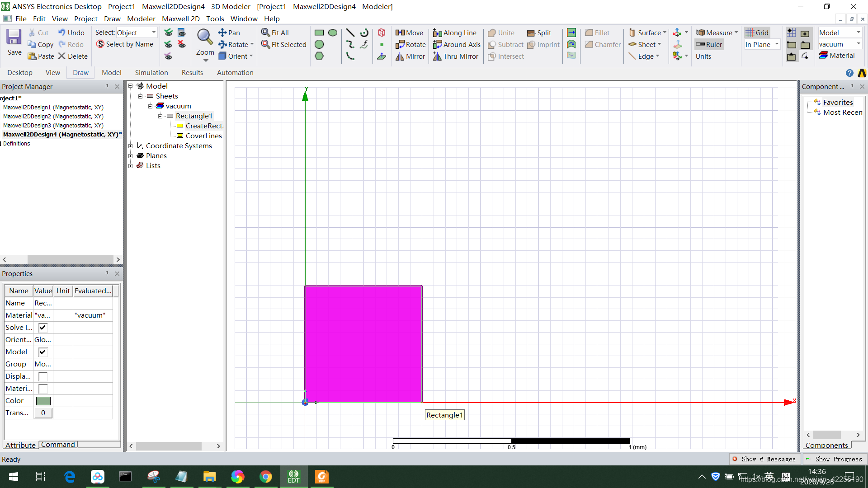The image size is (868, 488).
Task: Open the vacuum material dropdown
Action: [858, 44]
